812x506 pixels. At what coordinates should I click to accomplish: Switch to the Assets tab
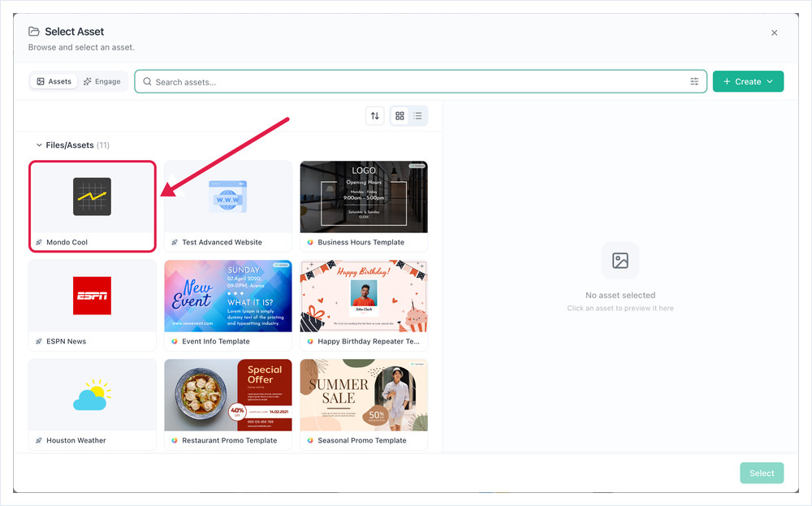tap(54, 81)
